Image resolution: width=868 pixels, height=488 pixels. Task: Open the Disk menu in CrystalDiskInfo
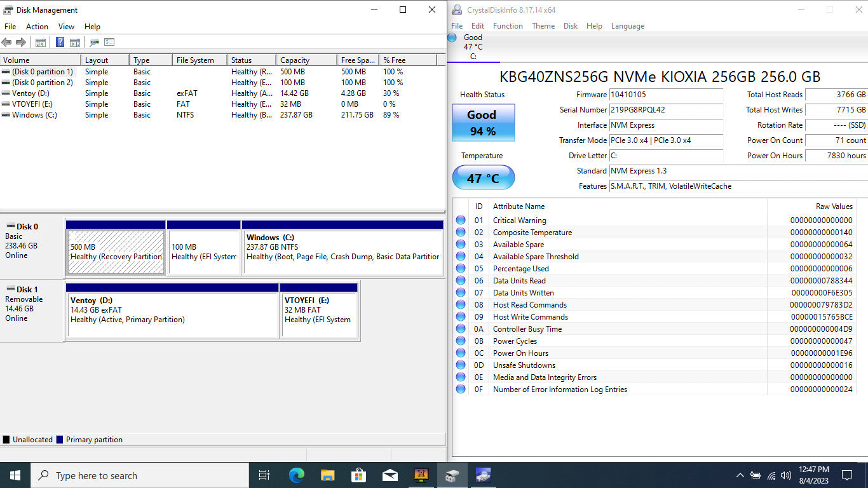571,26
